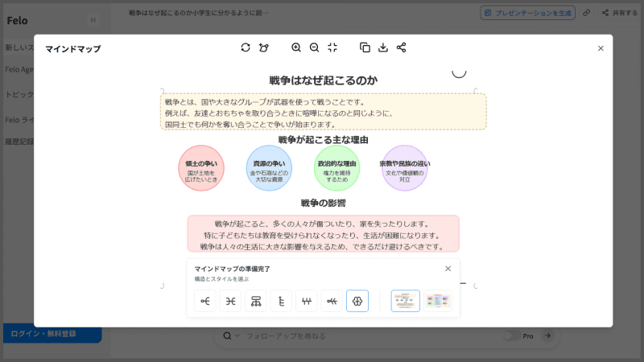Viewport: 644px width, 362px height.
Task: Zoom out of the mind map
Action: pyautogui.click(x=314, y=47)
